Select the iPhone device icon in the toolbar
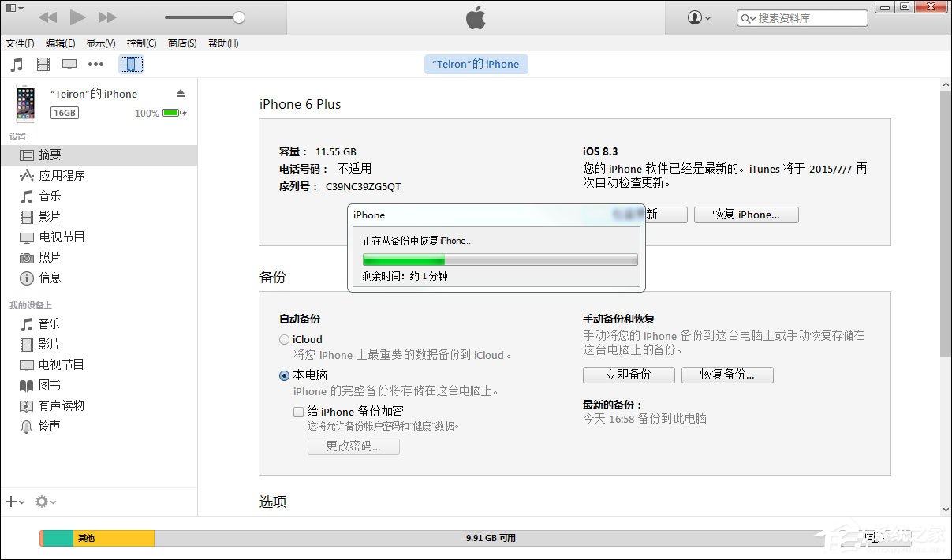This screenshot has height=560, width=952. pyautogui.click(x=131, y=64)
